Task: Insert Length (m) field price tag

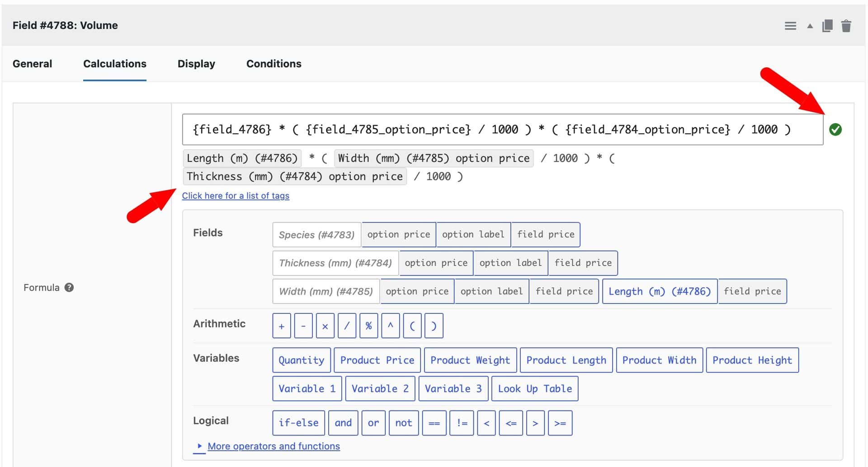Action: click(x=753, y=291)
